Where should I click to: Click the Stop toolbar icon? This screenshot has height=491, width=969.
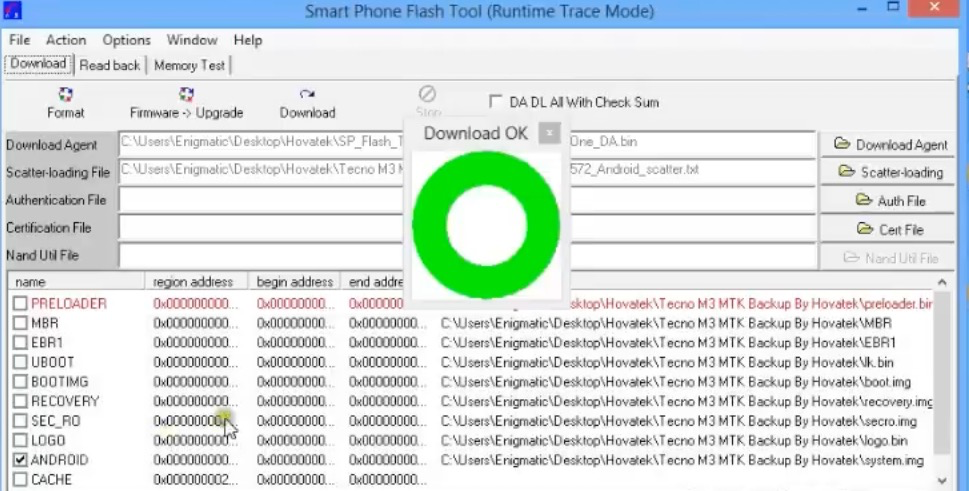pos(427,94)
